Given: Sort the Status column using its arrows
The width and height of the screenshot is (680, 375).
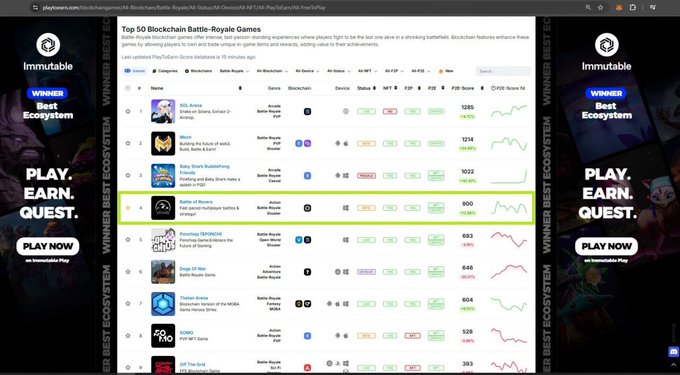Looking at the screenshot, I should pyautogui.click(x=374, y=88).
